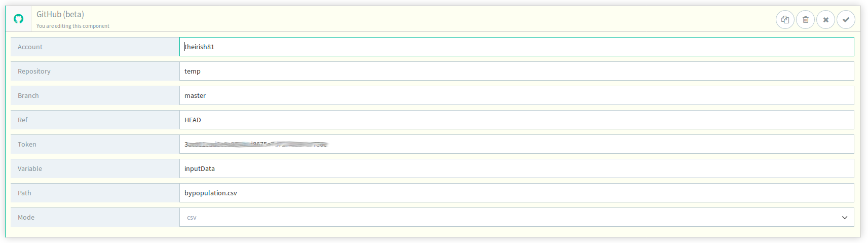
Task: Click the Variable field with inputData
Action: coord(516,168)
